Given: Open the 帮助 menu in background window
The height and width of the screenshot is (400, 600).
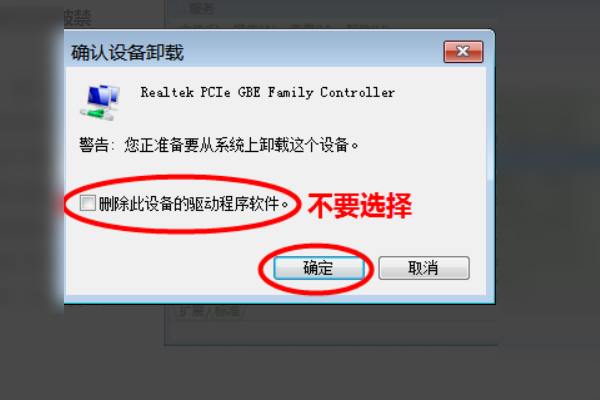Looking at the screenshot, I should (x=367, y=27).
